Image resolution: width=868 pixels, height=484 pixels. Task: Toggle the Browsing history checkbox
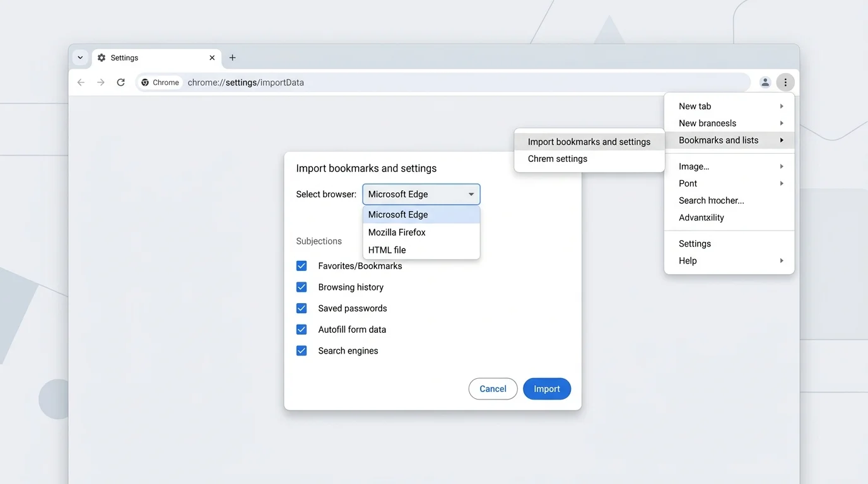(302, 287)
